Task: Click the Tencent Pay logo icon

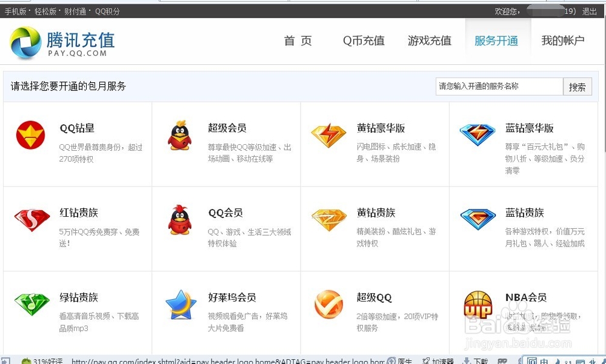Action: tap(25, 42)
